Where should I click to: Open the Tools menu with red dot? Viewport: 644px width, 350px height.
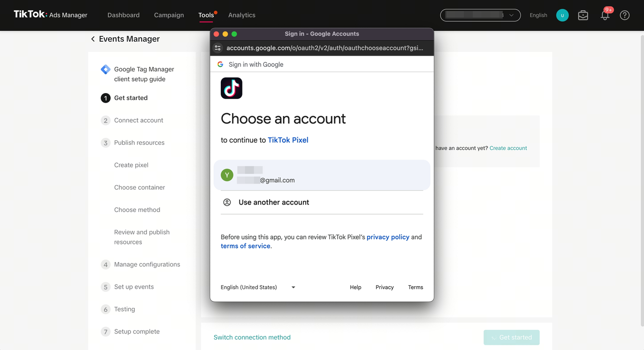click(x=206, y=15)
